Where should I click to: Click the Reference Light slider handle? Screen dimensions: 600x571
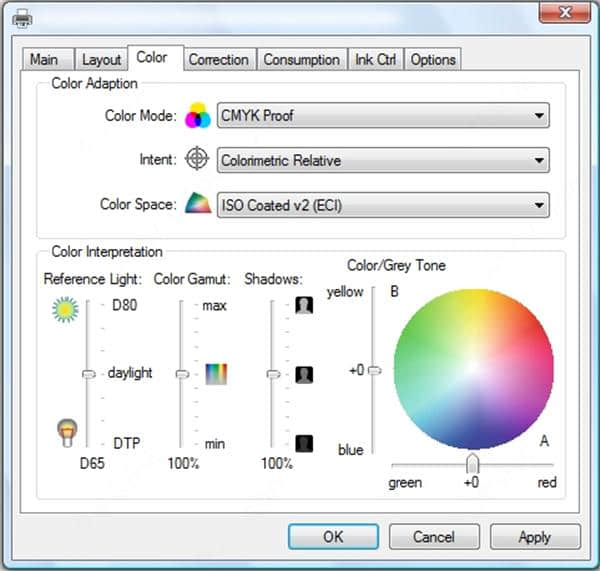[89, 374]
